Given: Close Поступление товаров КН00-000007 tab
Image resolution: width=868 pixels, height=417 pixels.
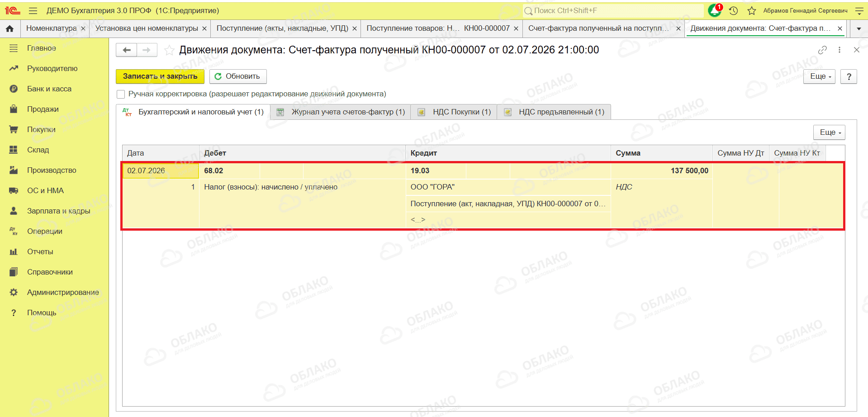Looking at the screenshot, I should [516, 28].
